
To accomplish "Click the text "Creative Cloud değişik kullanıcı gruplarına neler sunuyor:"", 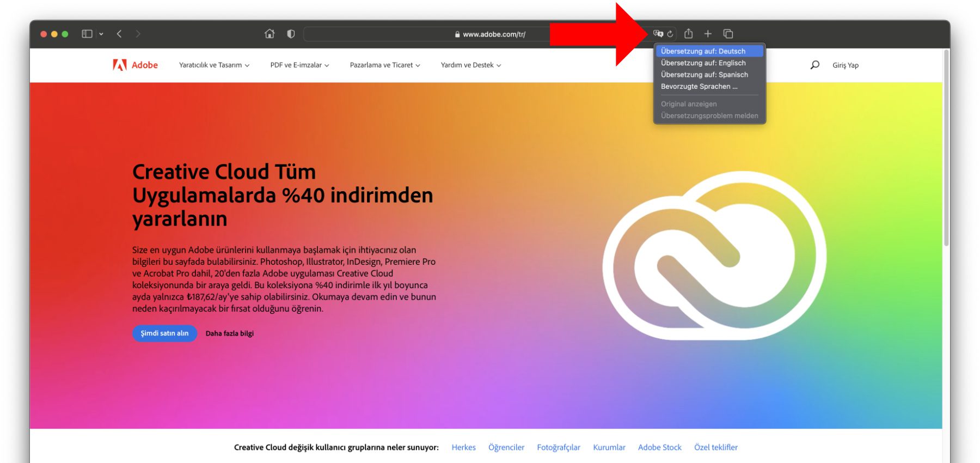I will (x=336, y=447).
